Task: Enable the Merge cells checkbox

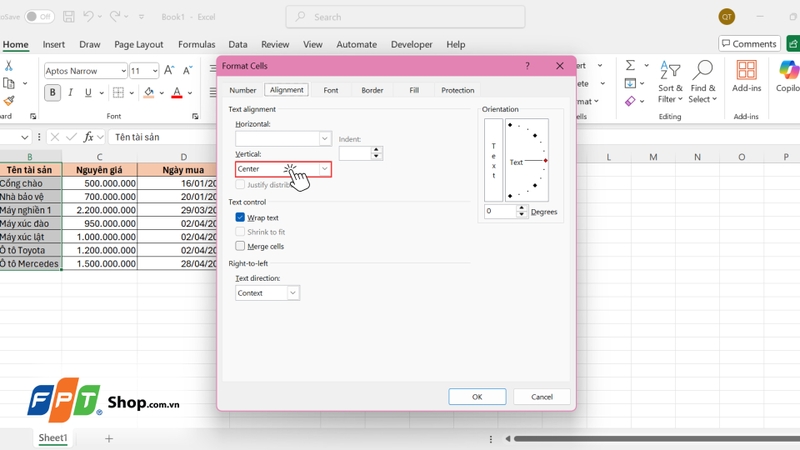Action: point(240,246)
